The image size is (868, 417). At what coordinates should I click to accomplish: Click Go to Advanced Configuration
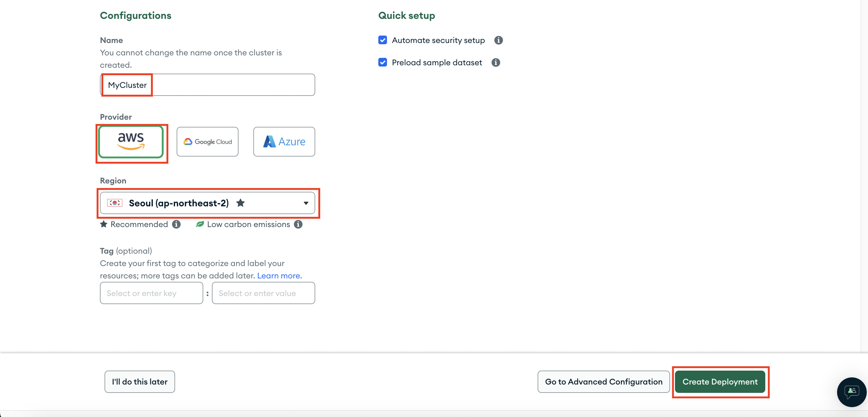(x=603, y=382)
